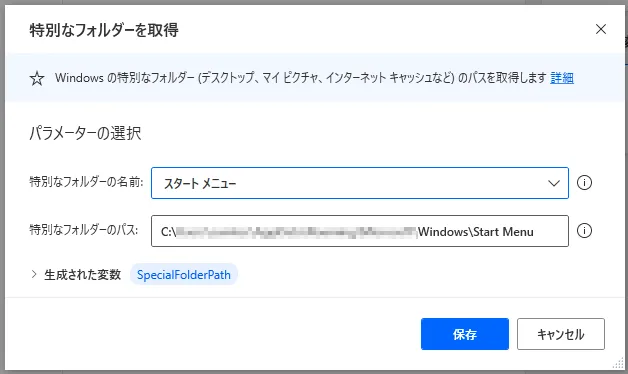This screenshot has height=374, width=628.
Task: Click the 特別なフォルダーを取得 dialog title
Action: tap(104, 30)
